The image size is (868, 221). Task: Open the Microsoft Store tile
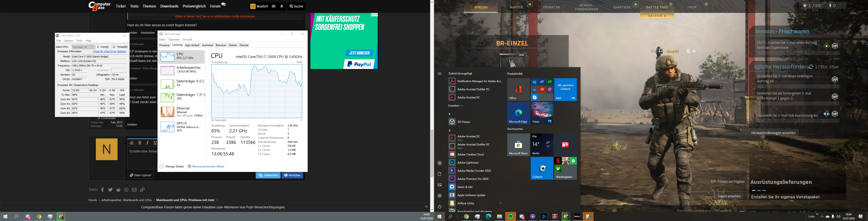tap(518, 145)
